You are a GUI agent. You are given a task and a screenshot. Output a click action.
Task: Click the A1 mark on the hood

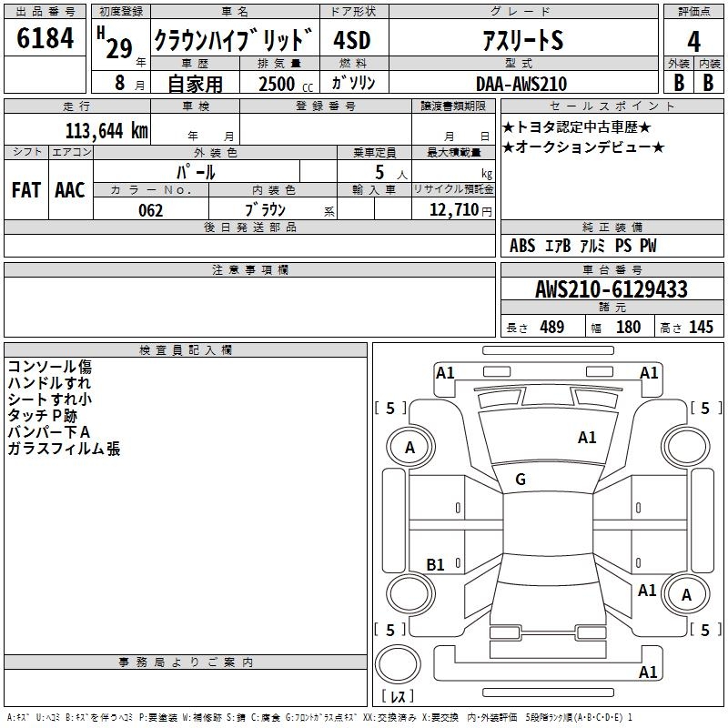tap(587, 438)
